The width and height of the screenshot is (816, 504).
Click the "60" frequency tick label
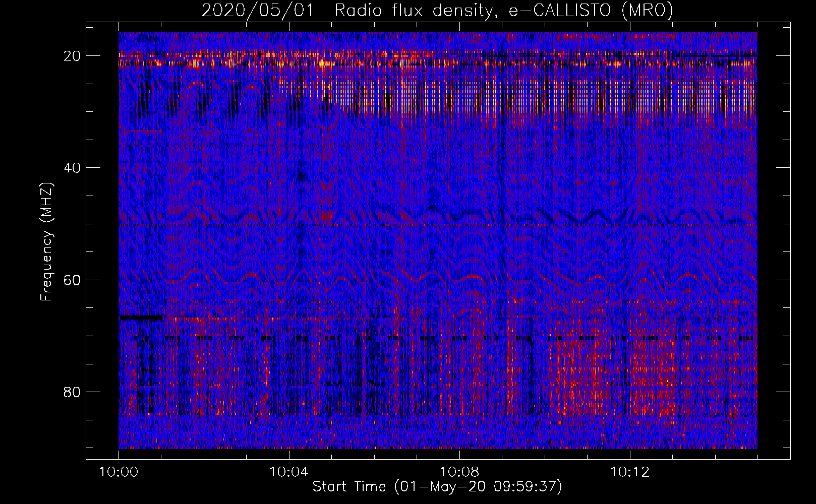point(73,280)
